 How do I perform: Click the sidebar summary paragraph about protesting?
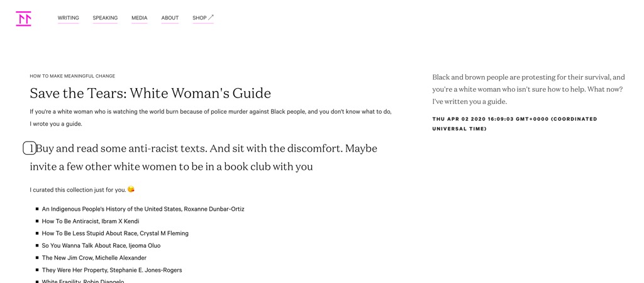[x=528, y=89]
